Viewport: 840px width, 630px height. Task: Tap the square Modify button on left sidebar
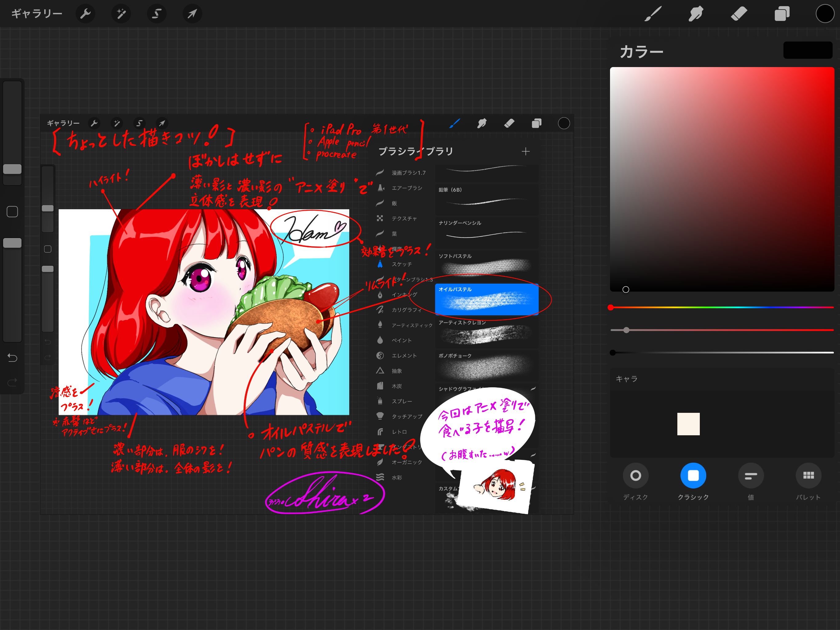click(12, 212)
